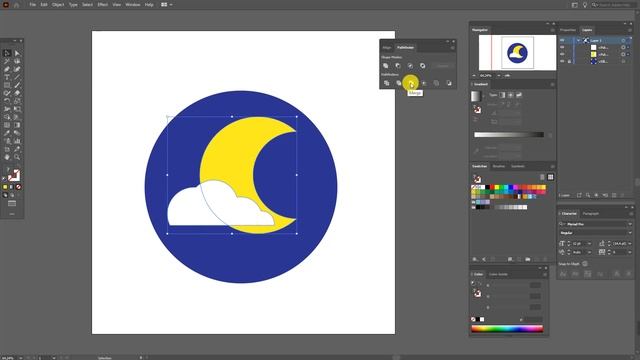The image size is (640, 360).
Task: Click the gradient slider bar
Action: tap(509, 135)
